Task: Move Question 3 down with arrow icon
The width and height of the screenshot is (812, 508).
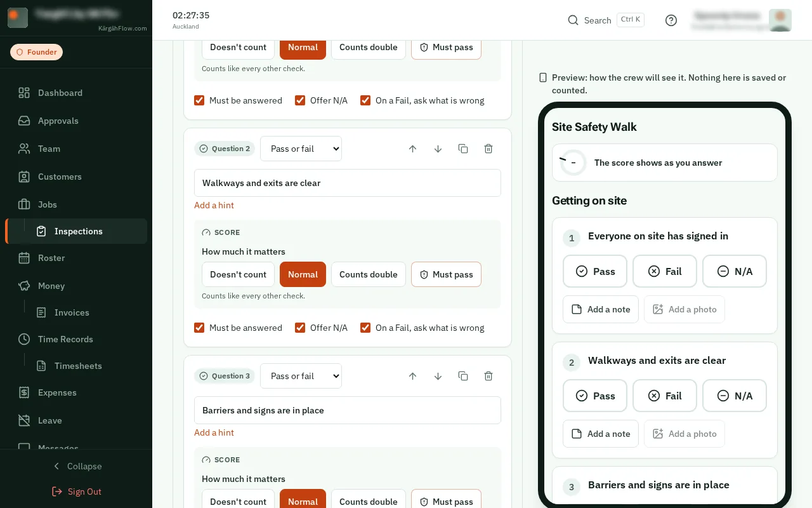Action: (438, 376)
